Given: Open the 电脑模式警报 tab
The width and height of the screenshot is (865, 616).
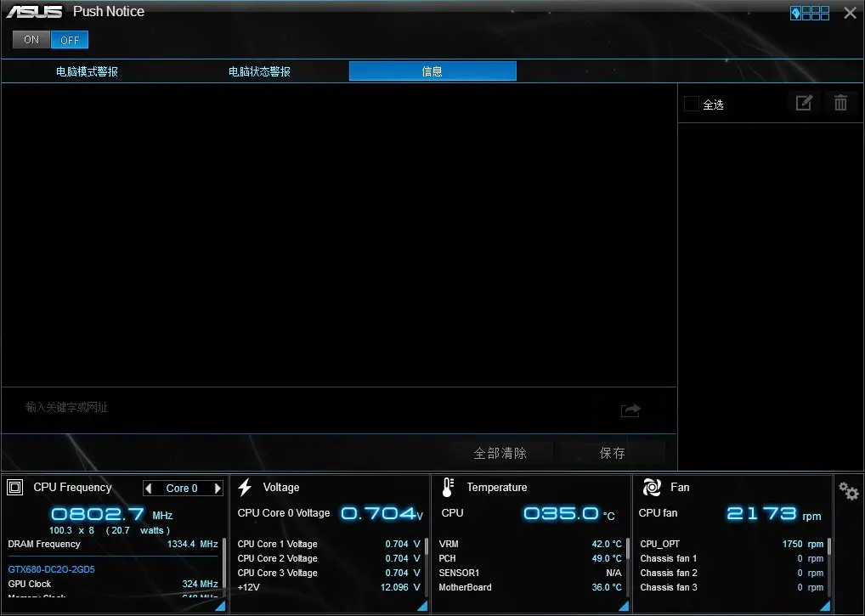Looking at the screenshot, I should [88, 71].
